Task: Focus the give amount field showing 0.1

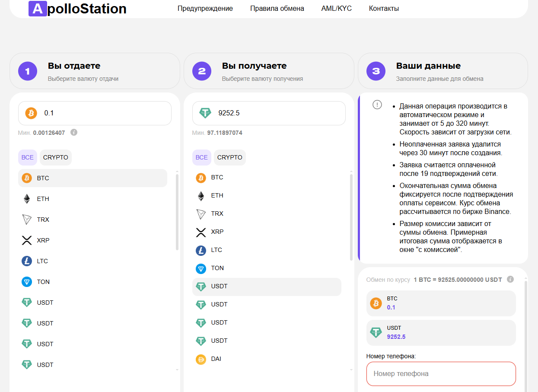Action: (95, 113)
